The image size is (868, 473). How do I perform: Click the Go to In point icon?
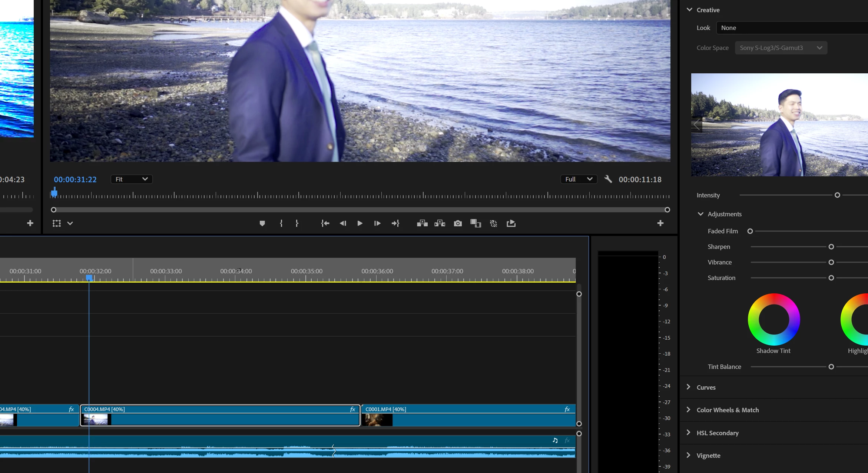click(x=325, y=223)
